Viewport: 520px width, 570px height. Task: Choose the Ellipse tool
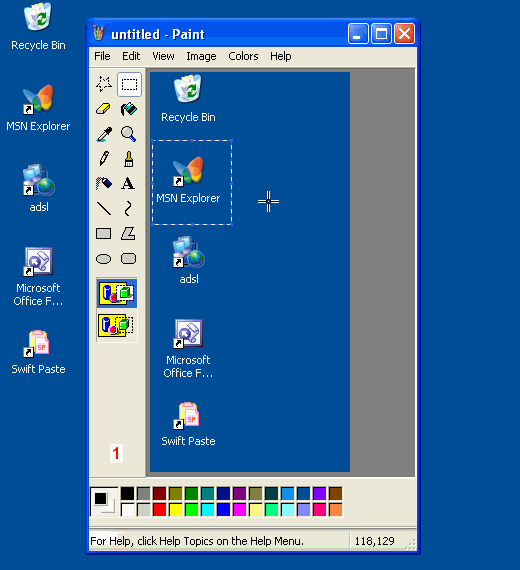pos(104,258)
